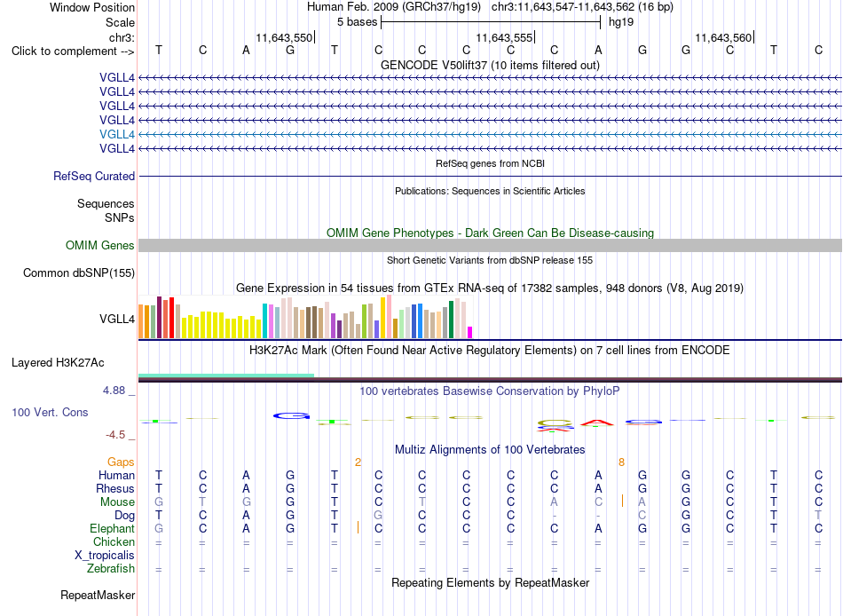Click the Rhesus species row label
This screenshot has width=843, height=616.
pos(115,489)
